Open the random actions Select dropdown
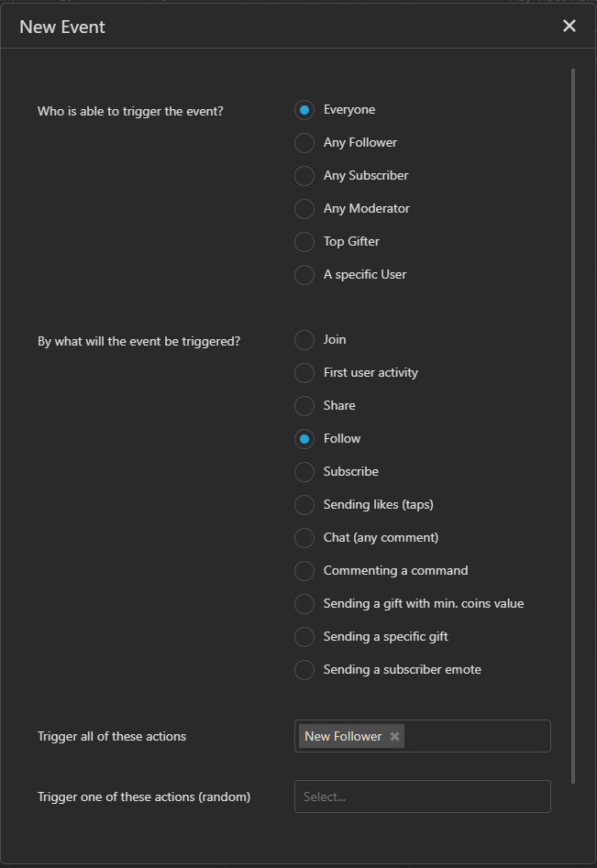The image size is (597, 868). [422, 796]
